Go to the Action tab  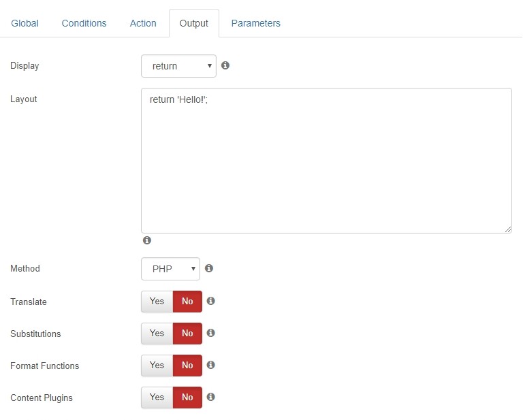pos(143,23)
